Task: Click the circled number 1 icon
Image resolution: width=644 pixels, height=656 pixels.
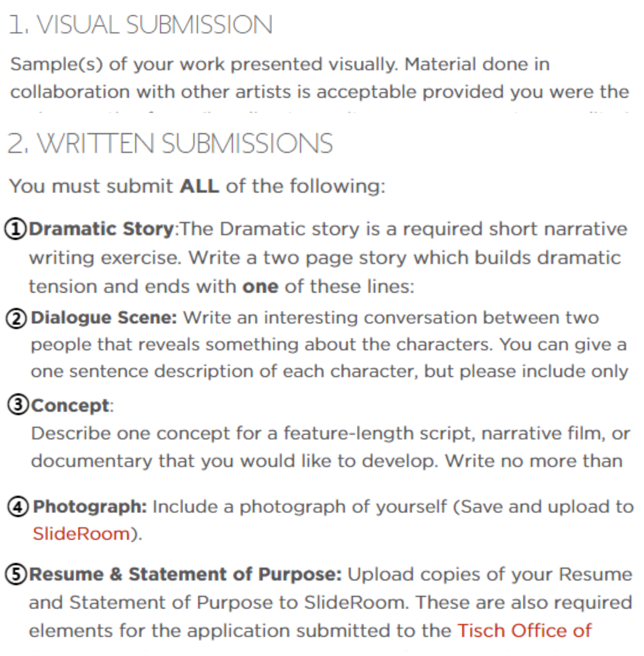Action: [16, 229]
